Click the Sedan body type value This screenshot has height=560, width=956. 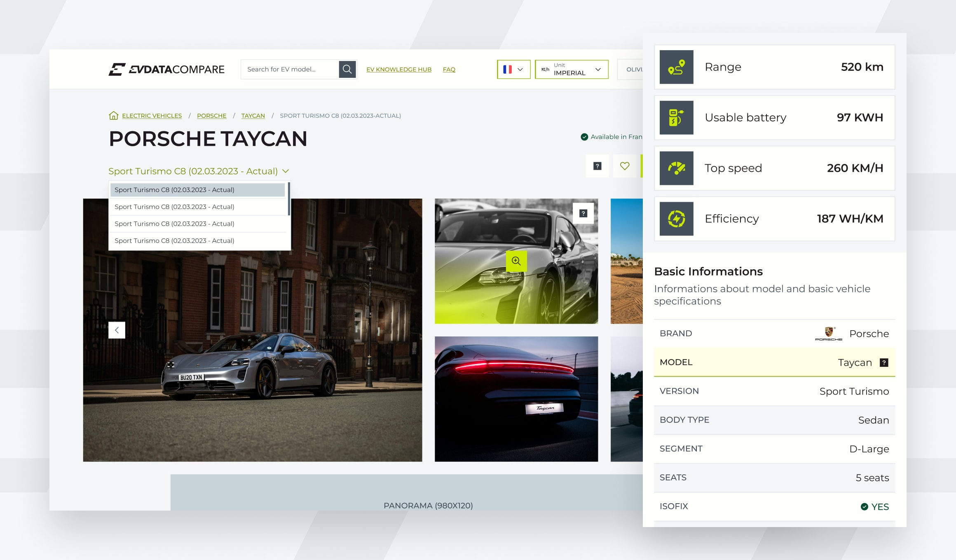[x=874, y=420]
